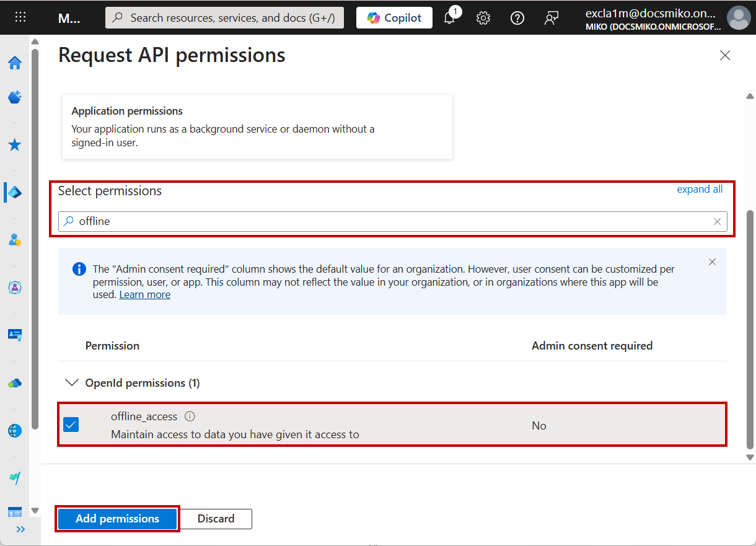This screenshot has height=546, width=756.
Task: Click the help question mark icon
Action: [x=517, y=18]
